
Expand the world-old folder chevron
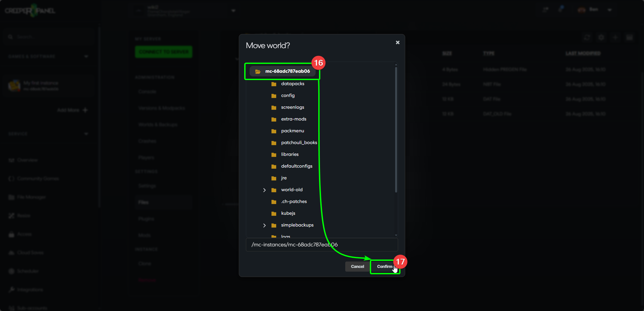(264, 190)
